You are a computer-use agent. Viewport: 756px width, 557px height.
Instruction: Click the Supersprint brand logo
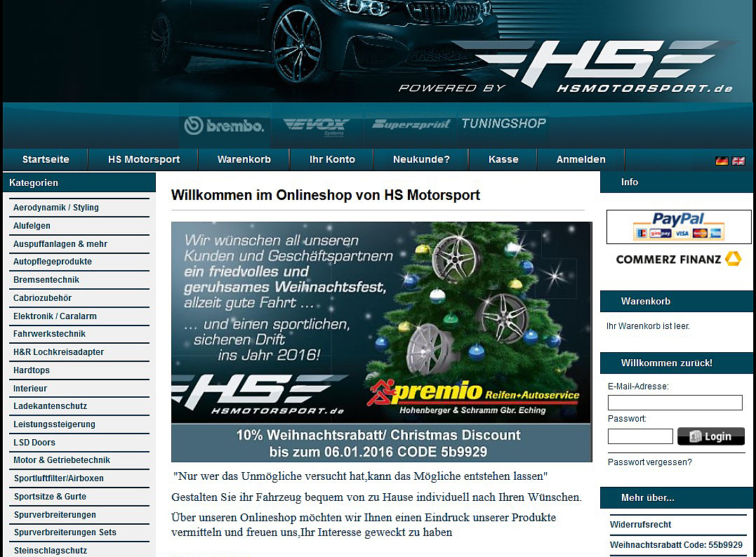pos(411,125)
